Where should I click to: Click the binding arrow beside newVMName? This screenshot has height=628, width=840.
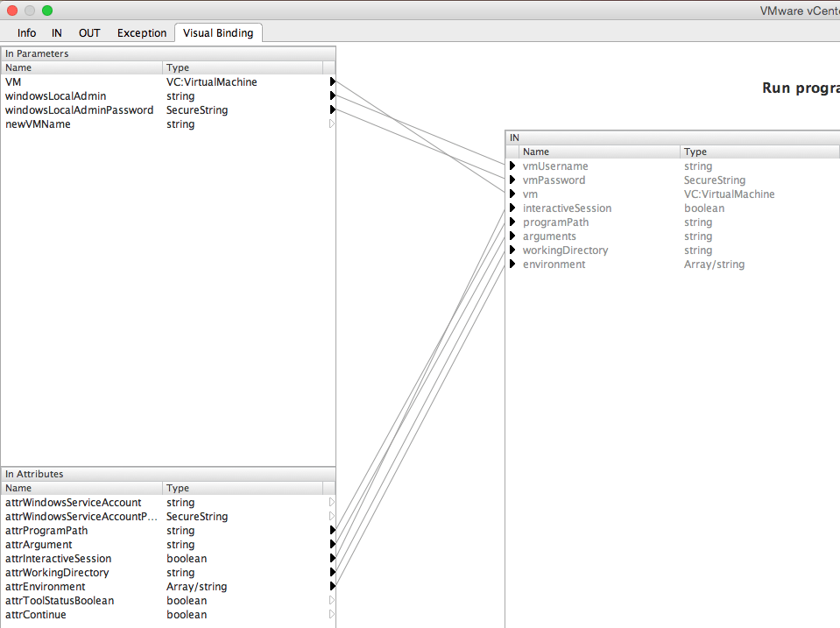pyautogui.click(x=332, y=123)
